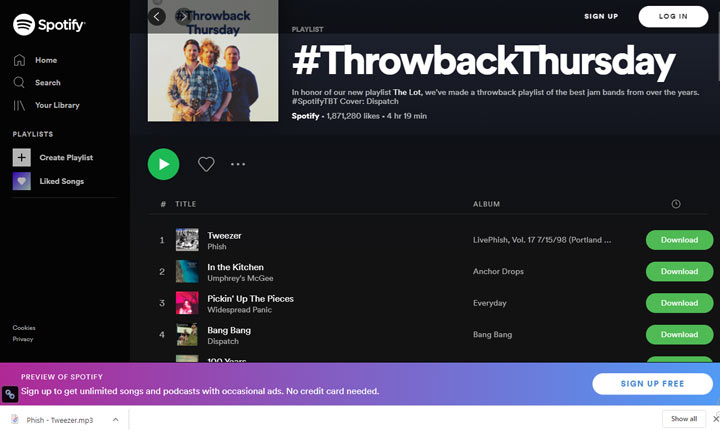Like the playlist with heart icon
This screenshot has width=720, height=431.
206,164
